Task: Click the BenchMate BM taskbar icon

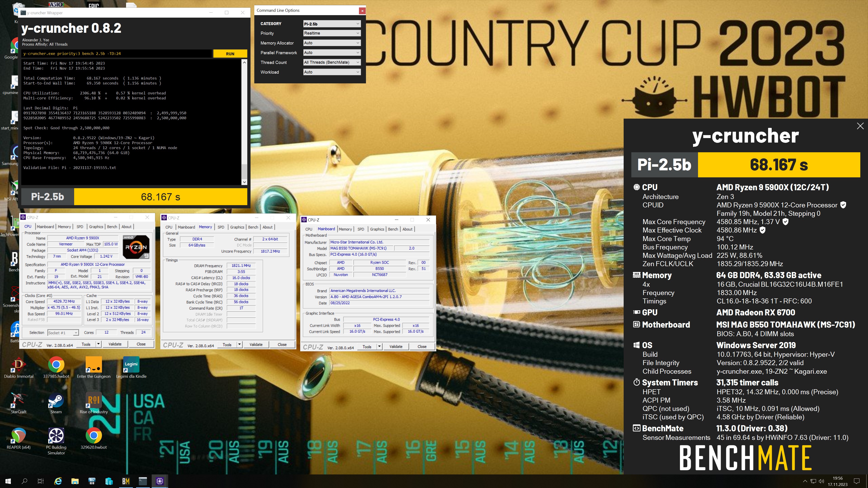Action: (x=126, y=481)
